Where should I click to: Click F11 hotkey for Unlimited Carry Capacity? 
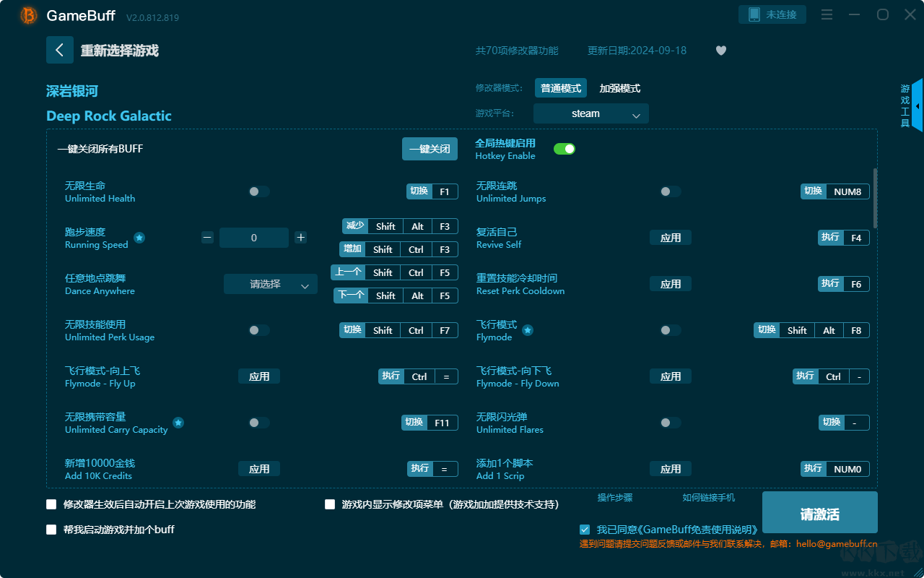[442, 423]
